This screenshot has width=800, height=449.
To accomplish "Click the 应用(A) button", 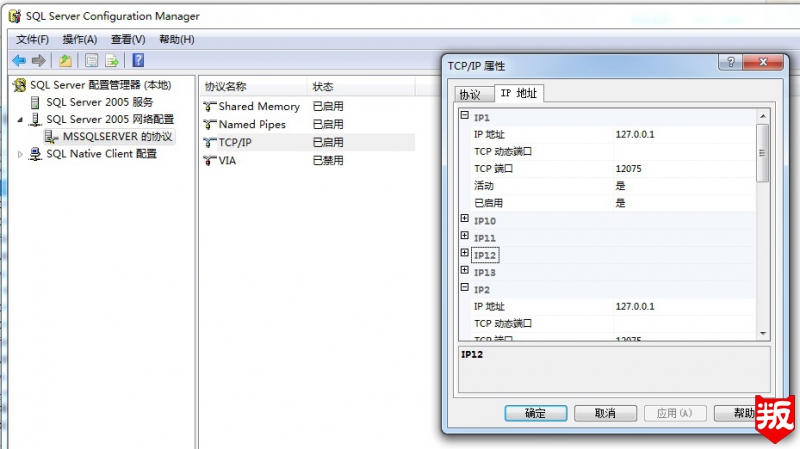I will coord(674,413).
